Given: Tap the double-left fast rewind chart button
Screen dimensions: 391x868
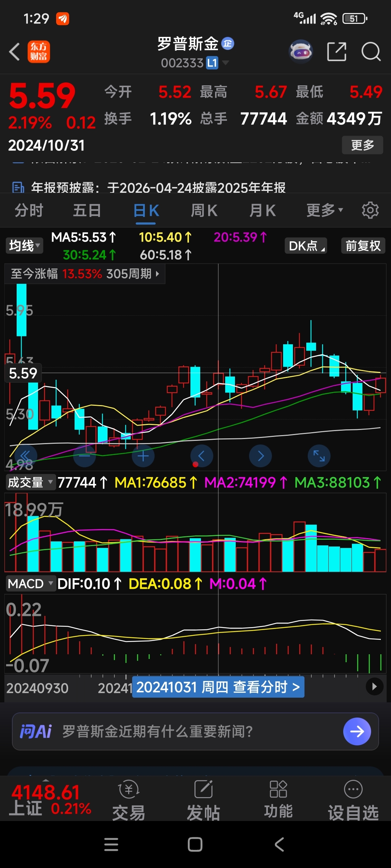Looking at the screenshot, I should [x=26, y=456].
